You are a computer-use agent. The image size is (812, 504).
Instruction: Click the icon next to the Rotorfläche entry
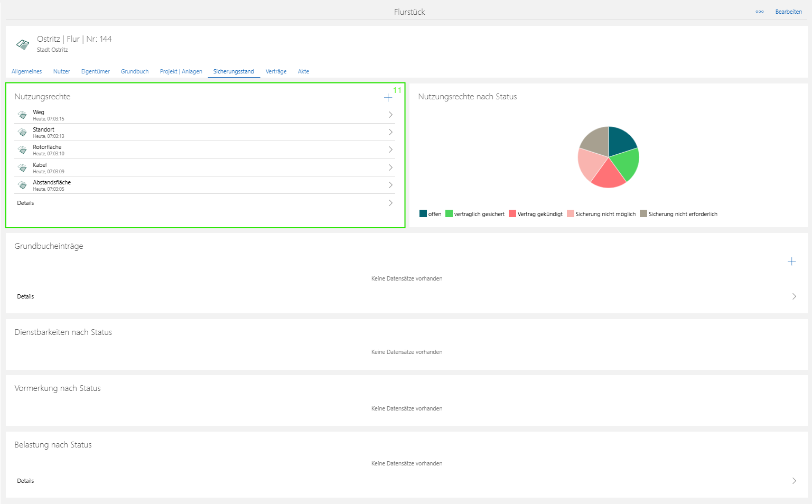[22, 150]
